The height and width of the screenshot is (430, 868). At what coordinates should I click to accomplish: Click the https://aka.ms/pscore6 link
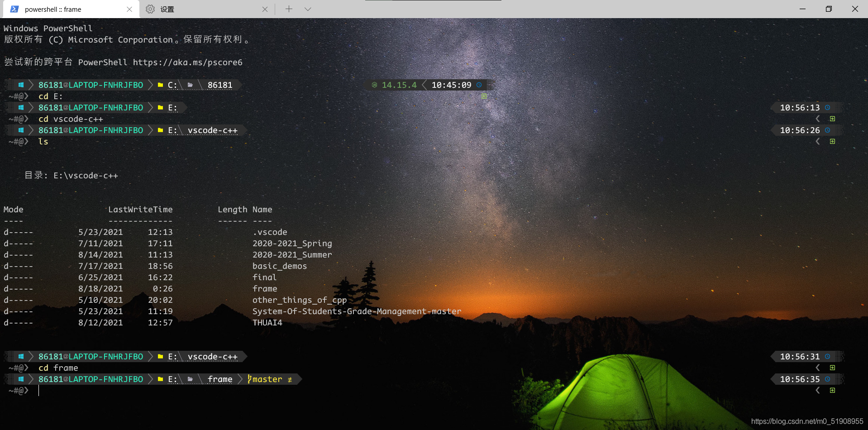(x=187, y=62)
